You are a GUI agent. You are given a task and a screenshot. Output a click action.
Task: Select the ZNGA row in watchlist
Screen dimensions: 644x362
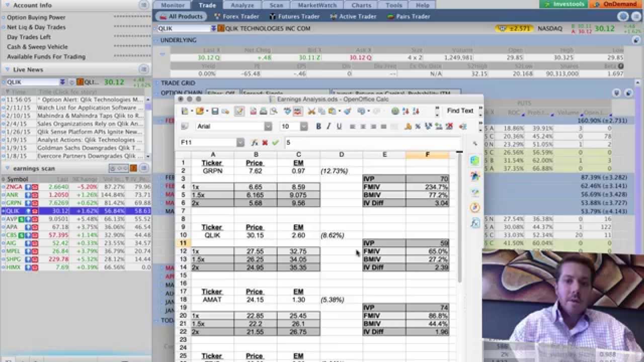coord(75,187)
